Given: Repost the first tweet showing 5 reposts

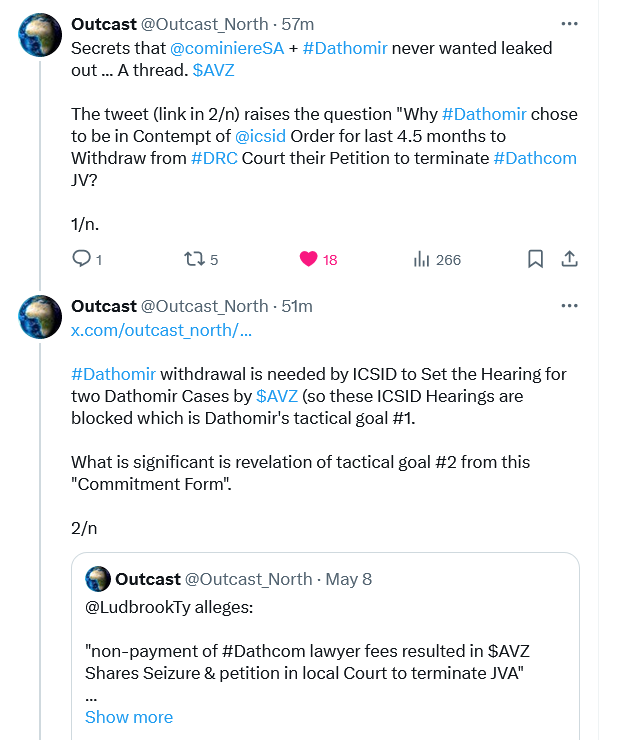Looking at the screenshot, I should coord(201,259).
